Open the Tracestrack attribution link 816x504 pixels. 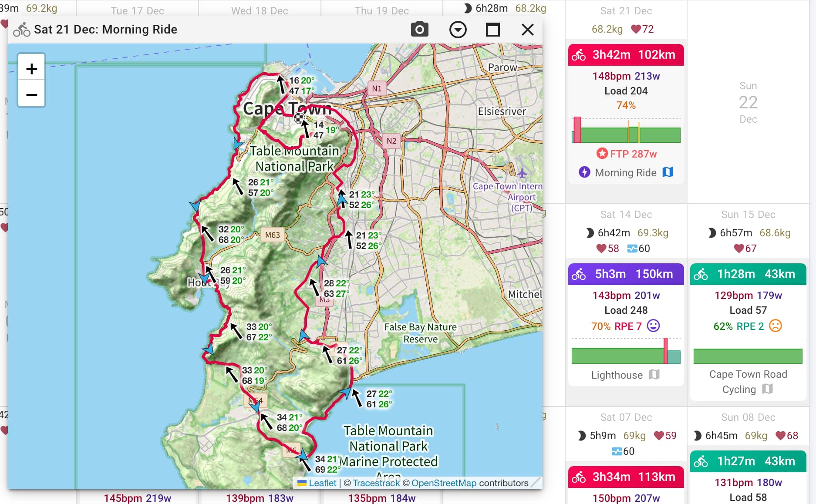376,483
